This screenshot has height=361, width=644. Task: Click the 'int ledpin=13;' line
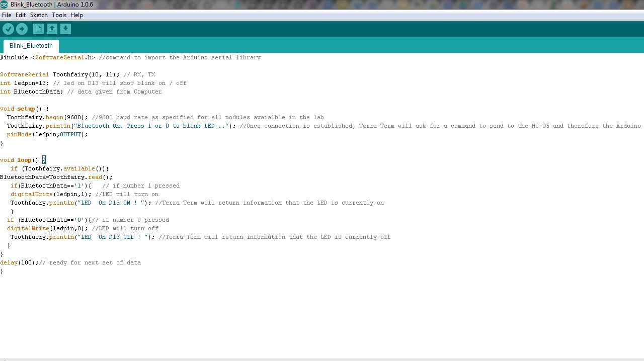93,83
